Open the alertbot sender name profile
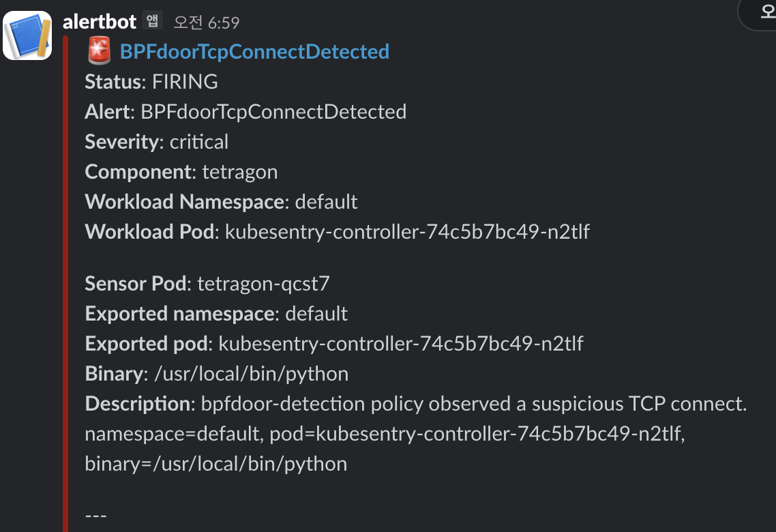Screen dimensions: 776x532 pos(100,22)
